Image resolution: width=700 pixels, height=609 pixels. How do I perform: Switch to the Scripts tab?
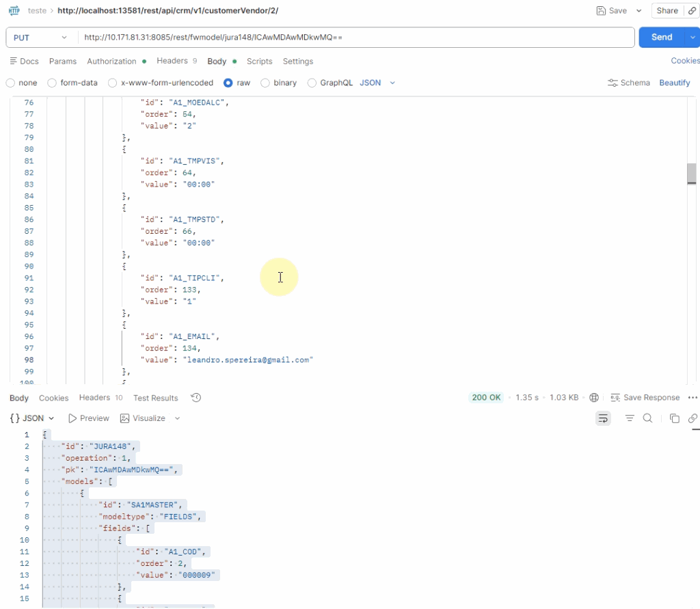259,61
